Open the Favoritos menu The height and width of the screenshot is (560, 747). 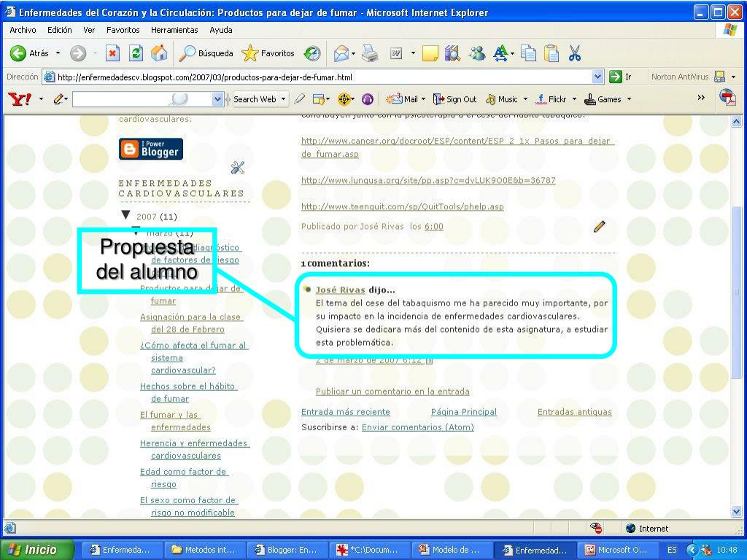(123, 29)
